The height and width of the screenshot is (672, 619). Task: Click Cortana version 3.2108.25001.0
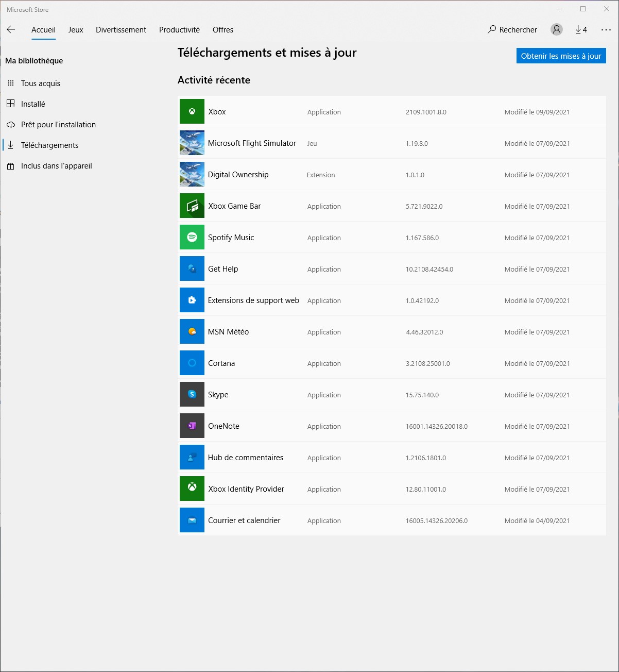(428, 363)
